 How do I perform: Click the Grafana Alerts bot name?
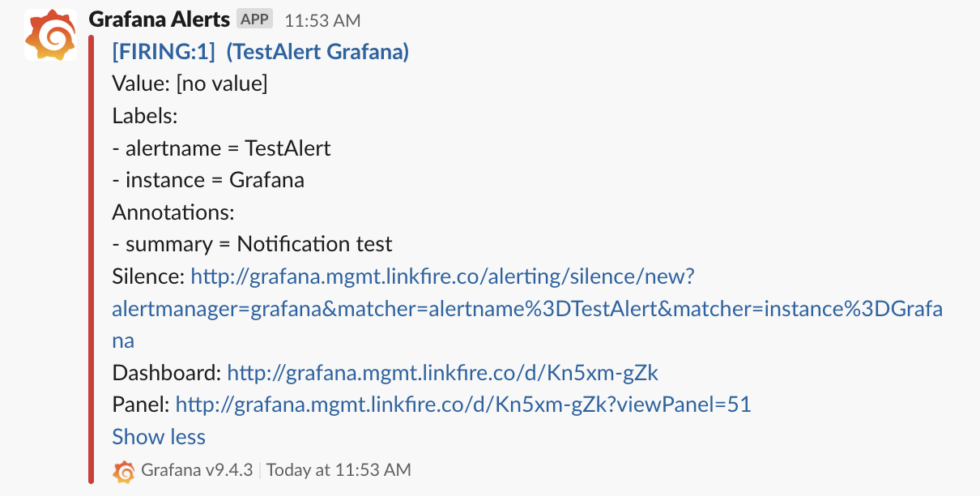[x=161, y=18]
